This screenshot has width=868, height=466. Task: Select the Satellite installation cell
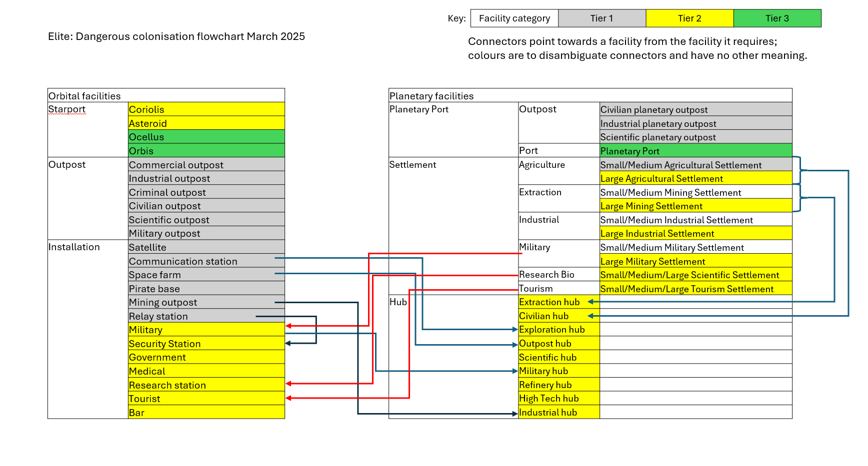[206, 247]
